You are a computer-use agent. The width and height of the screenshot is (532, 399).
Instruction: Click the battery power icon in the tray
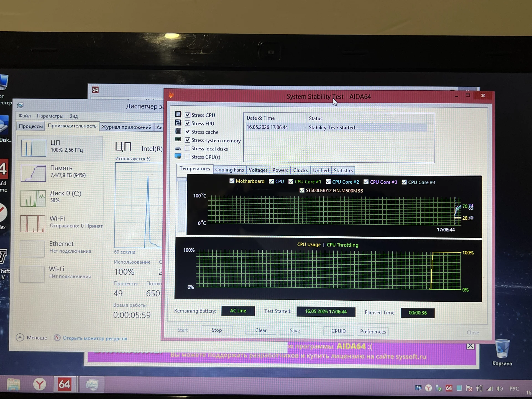click(479, 388)
